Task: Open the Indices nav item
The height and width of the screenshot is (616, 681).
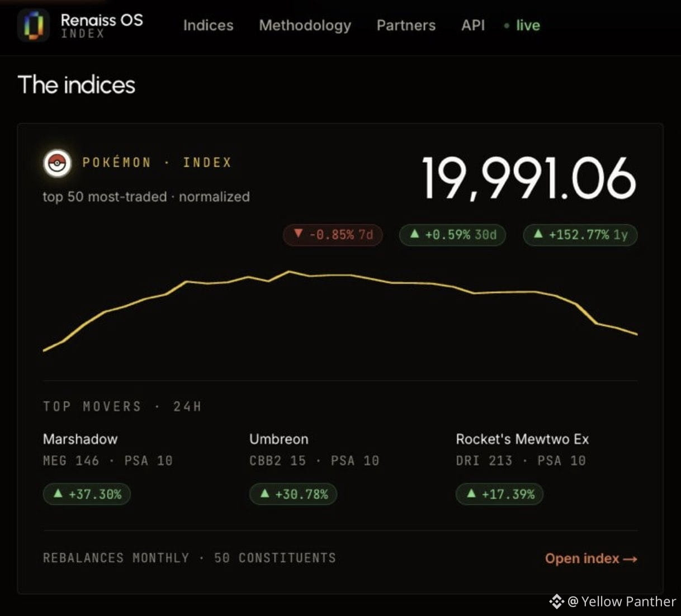Action: 208,25
